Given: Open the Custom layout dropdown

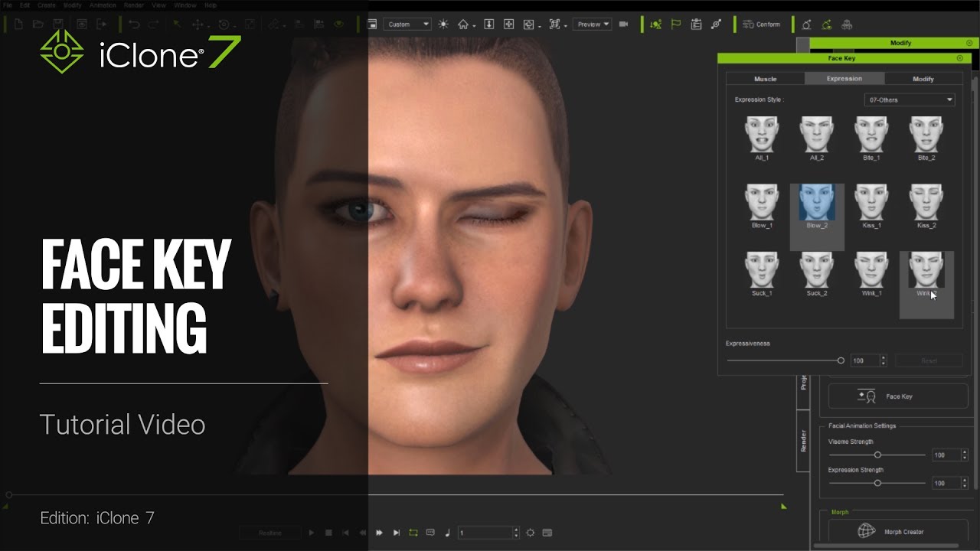Looking at the screenshot, I should point(407,24).
